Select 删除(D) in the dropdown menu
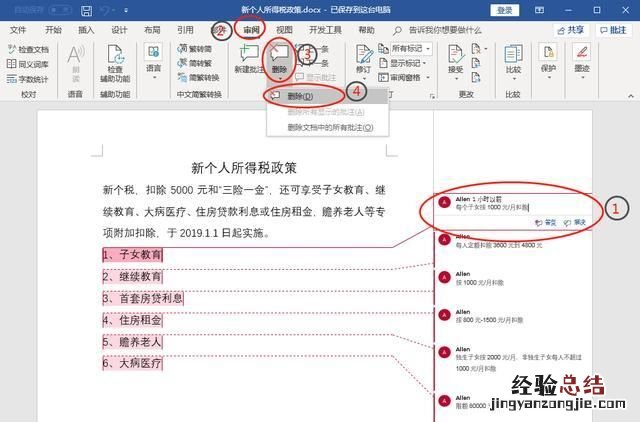Viewport: 640px width, 422px height. pos(299,97)
